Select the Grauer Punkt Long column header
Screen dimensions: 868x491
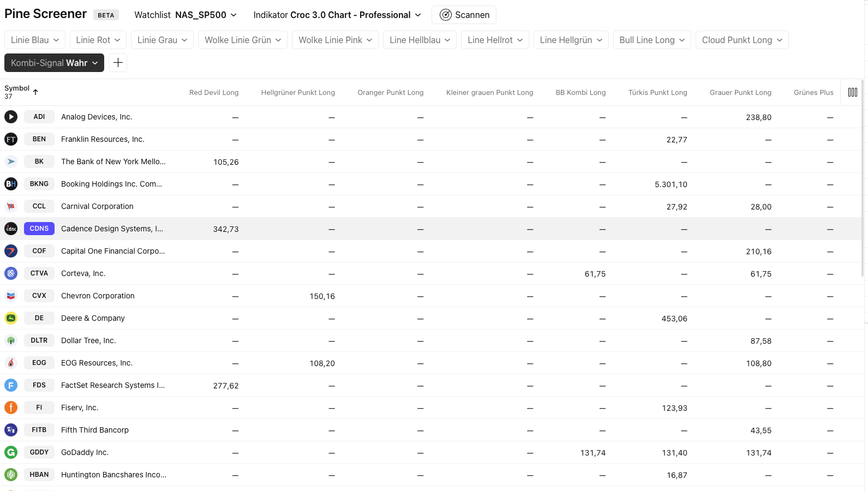[x=740, y=92]
